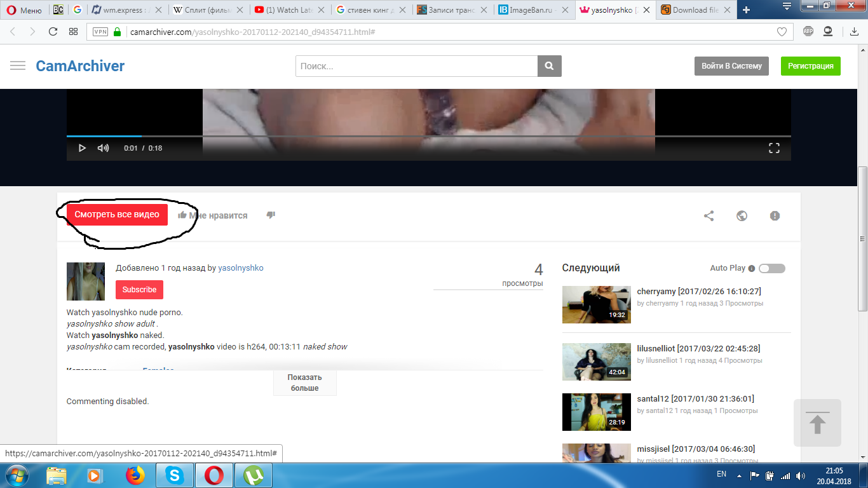Show hidden system tray icons arrow
868x488 pixels.
[x=738, y=475]
